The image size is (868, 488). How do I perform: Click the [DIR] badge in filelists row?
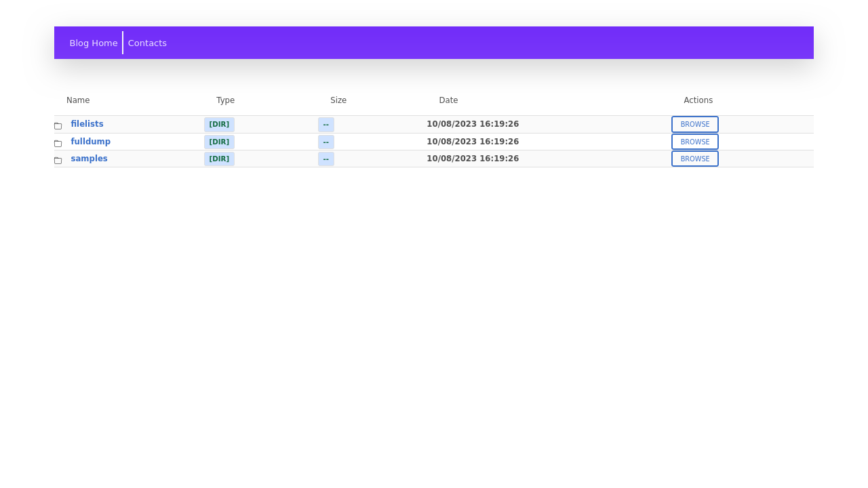tap(219, 125)
